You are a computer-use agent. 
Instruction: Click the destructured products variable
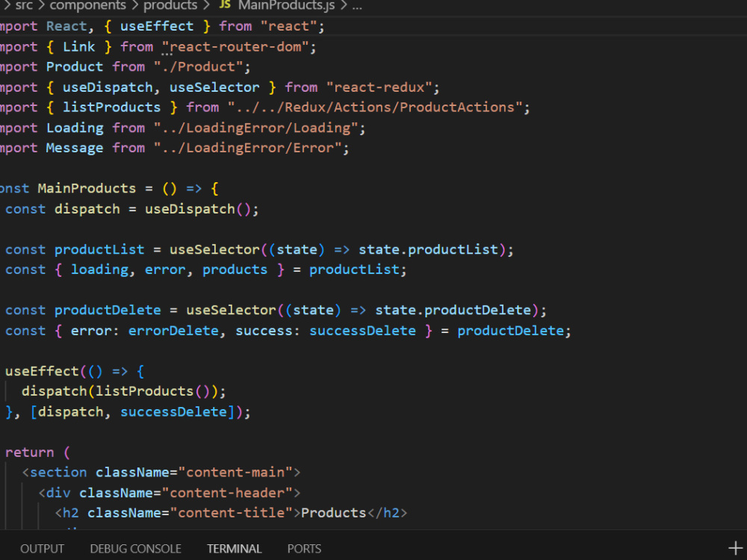tap(235, 270)
